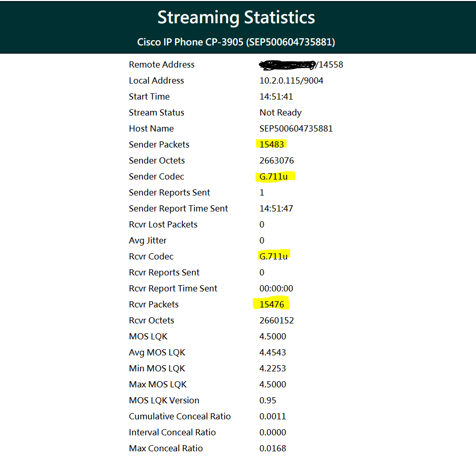Image resolution: width=476 pixels, height=457 pixels.
Task: Select the receiver report time '00:00:00'
Action: [x=276, y=289]
